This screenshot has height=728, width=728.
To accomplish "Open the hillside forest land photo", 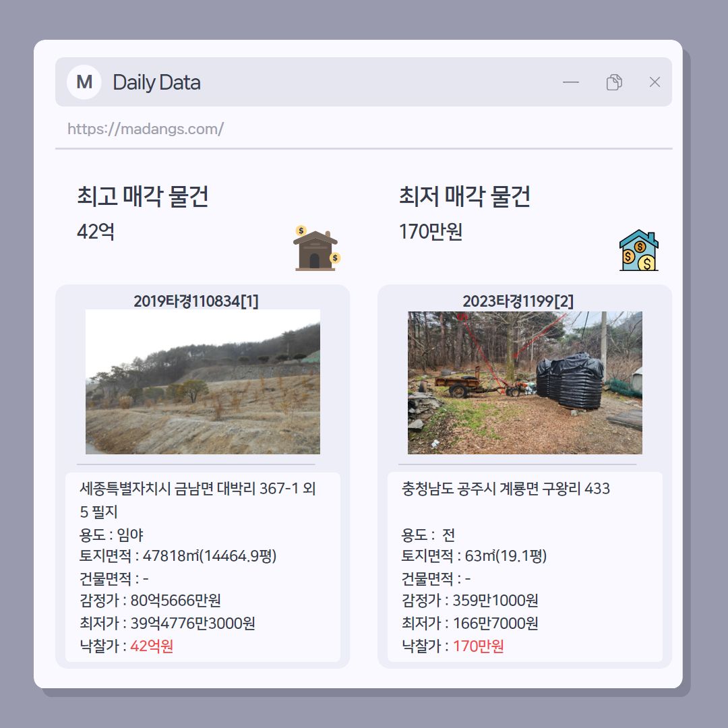I will point(203,382).
